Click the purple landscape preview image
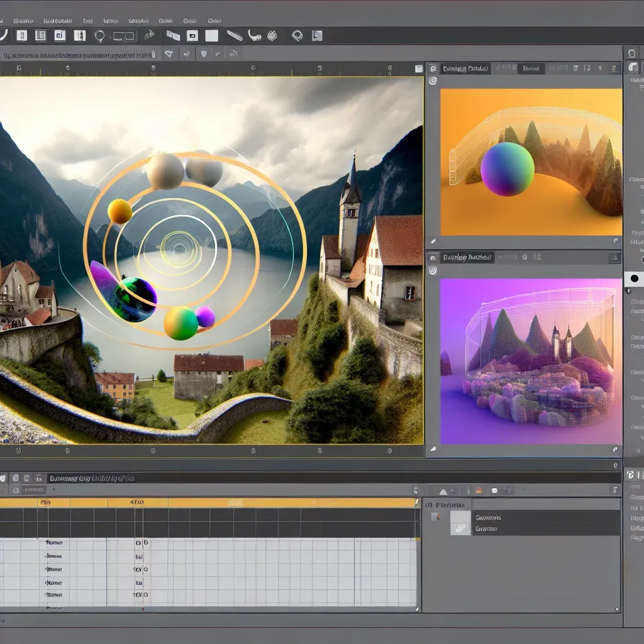The height and width of the screenshot is (644, 644). 531,362
